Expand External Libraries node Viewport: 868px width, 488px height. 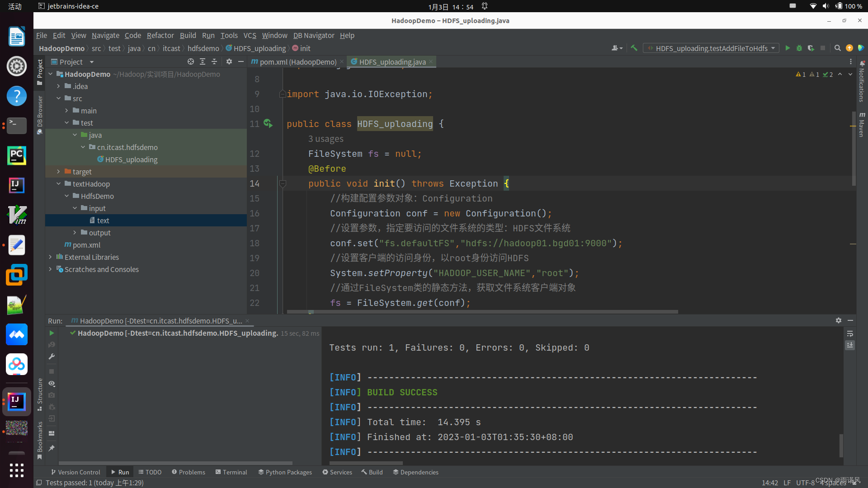50,257
